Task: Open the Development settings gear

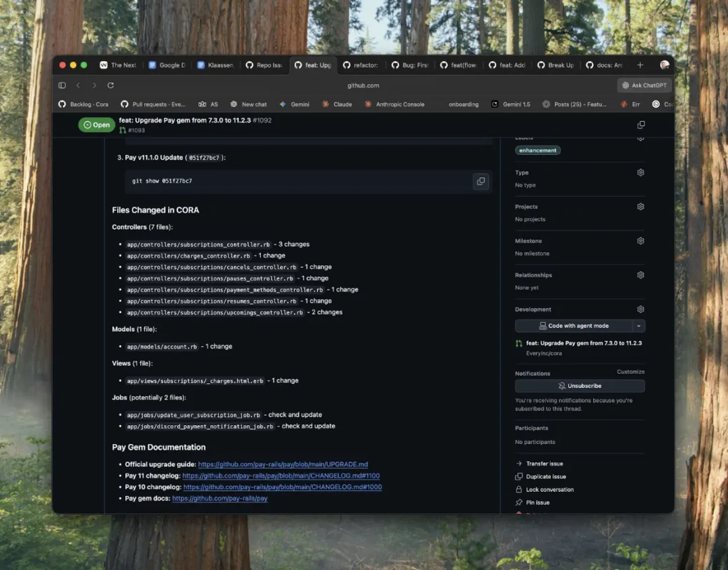Action: point(640,309)
